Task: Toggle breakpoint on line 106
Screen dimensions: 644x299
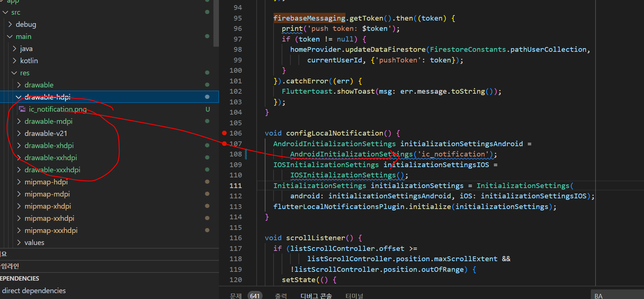Action: tap(224, 133)
